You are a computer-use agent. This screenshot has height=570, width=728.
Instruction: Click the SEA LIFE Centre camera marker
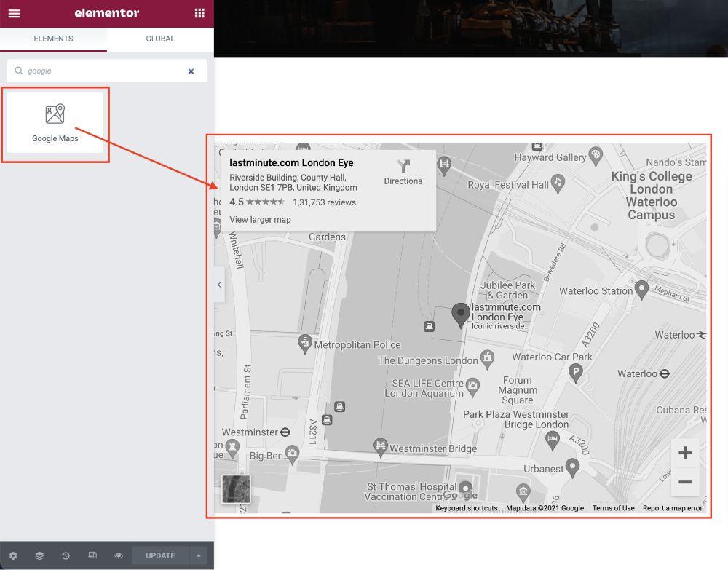pos(472,387)
